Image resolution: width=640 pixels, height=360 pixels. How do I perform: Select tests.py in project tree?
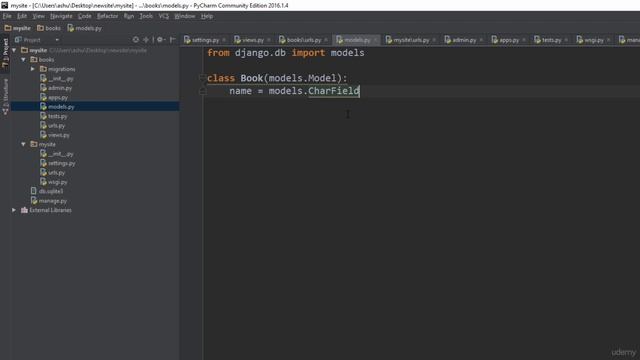(x=57, y=116)
